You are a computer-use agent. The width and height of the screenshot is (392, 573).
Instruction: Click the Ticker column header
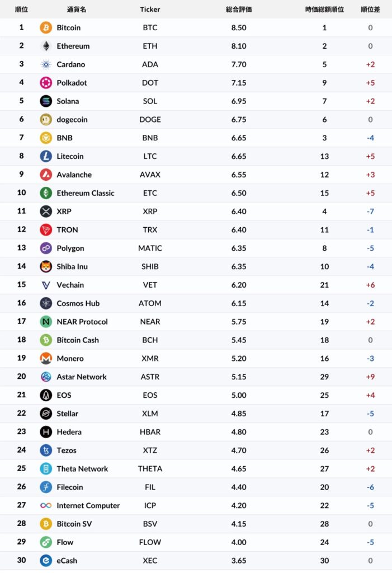click(150, 10)
